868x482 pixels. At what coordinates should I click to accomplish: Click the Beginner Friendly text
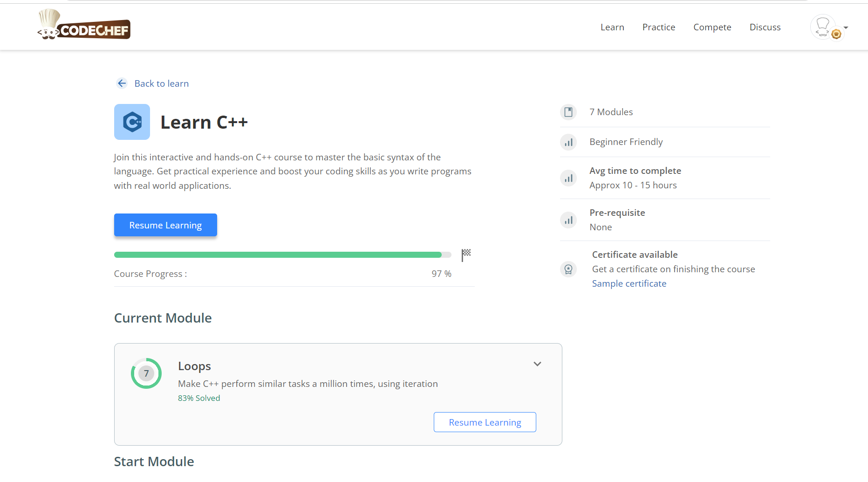tap(626, 142)
